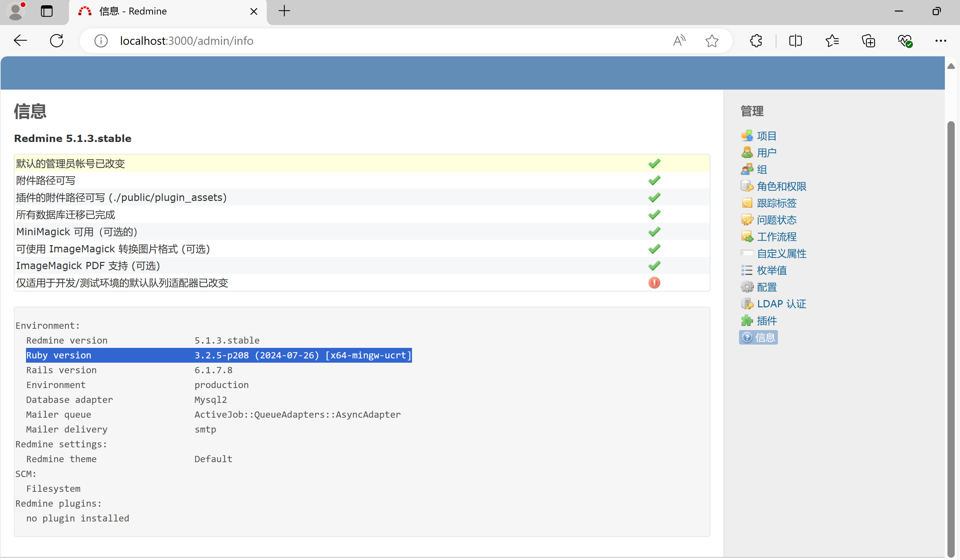Open the 组 (Groups) page from sidebar
The width and height of the screenshot is (960, 560).
tap(762, 169)
